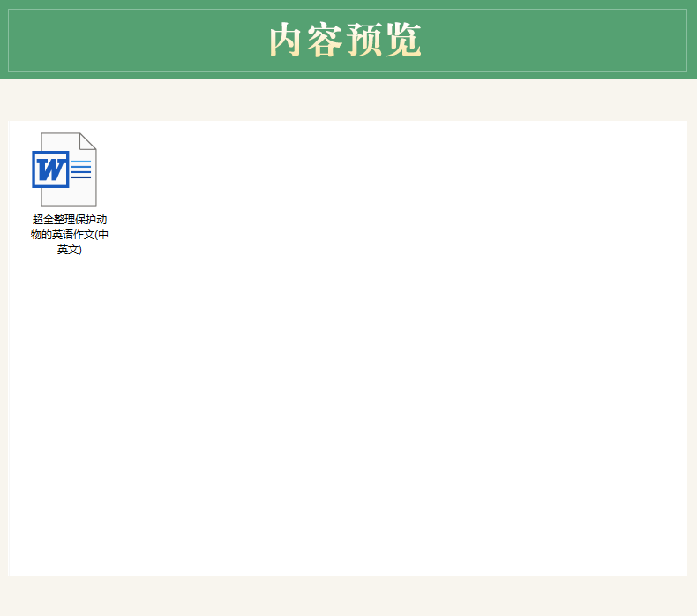697x616 pixels.
Task: Open the Word document file icon
Action: coord(64,169)
